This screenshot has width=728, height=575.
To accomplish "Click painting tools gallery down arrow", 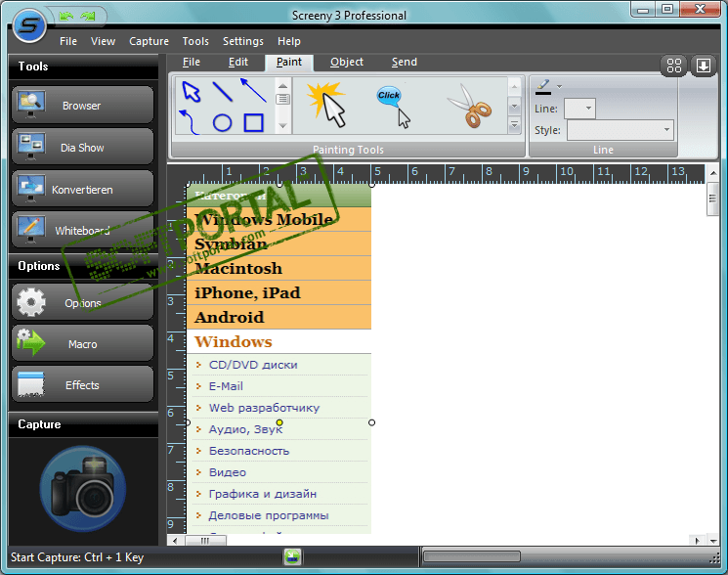I will pyautogui.click(x=514, y=107).
